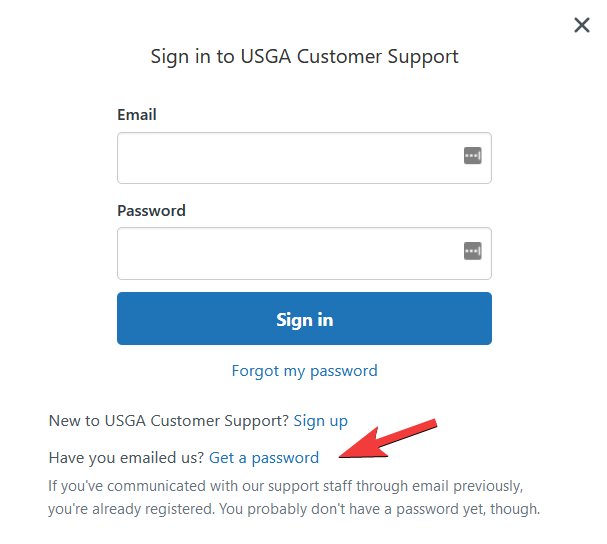Click the Email field label
The height and width of the screenshot is (544, 607).
[137, 115]
